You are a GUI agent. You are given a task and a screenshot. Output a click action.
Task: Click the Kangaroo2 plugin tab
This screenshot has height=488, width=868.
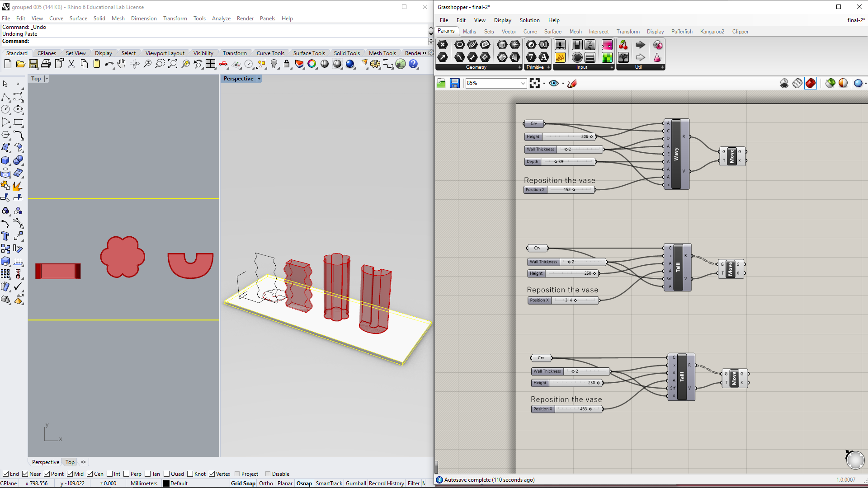tap(713, 31)
